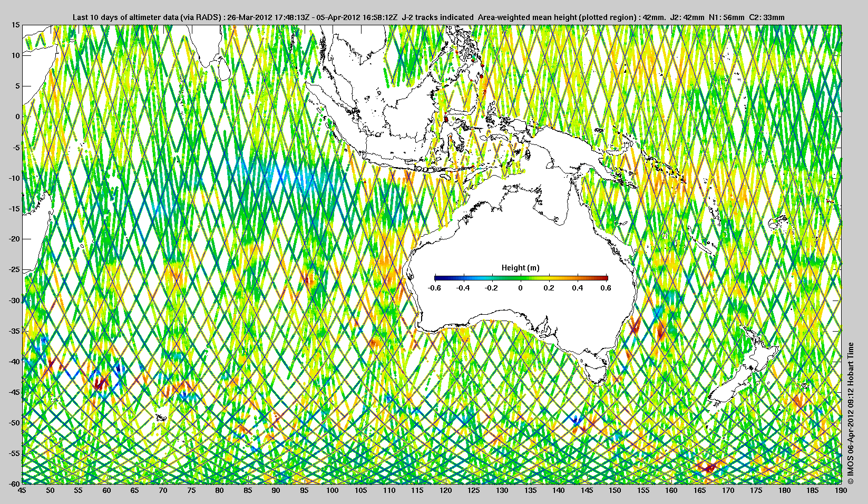Click the latitude -60 axis label
This screenshot has height=504, width=868.
point(14,483)
